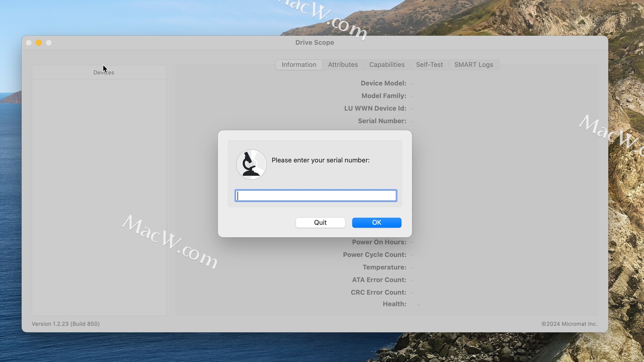This screenshot has width=644, height=362.
Task: Click the Drive Scope window title
Action: [314, 43]
